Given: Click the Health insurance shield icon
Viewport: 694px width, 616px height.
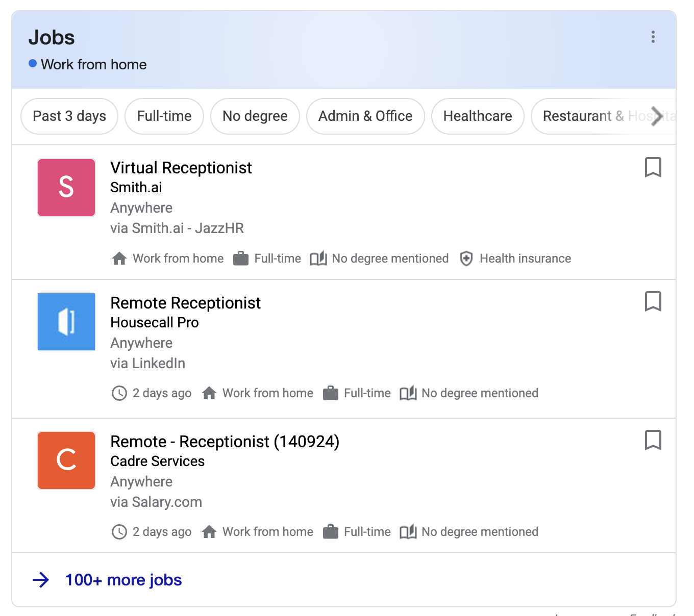Looking at the screenshot, I should point(466,259).
